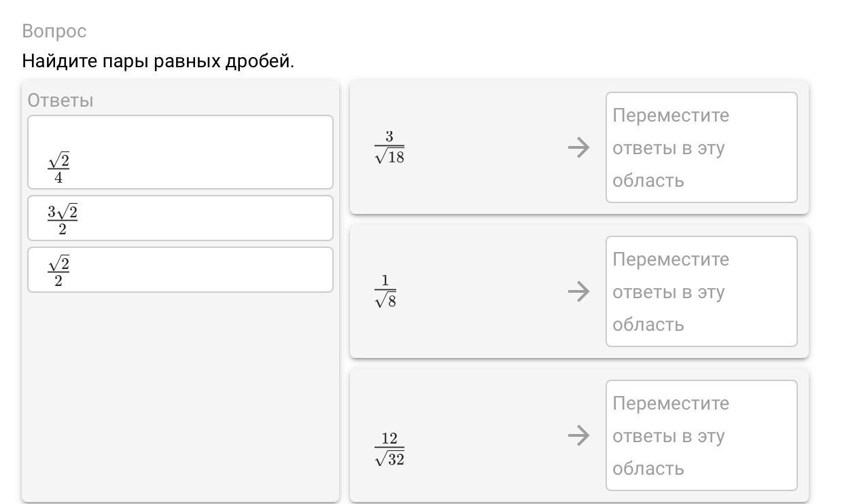This screenshot has width=855, height=504.
Task: Click the 1/√8 fraction expression
Action: click(385, 291)
